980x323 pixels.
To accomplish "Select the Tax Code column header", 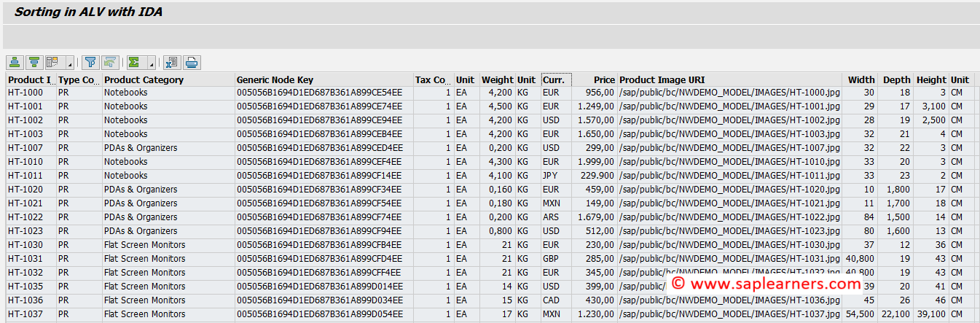I will point(434,79).
